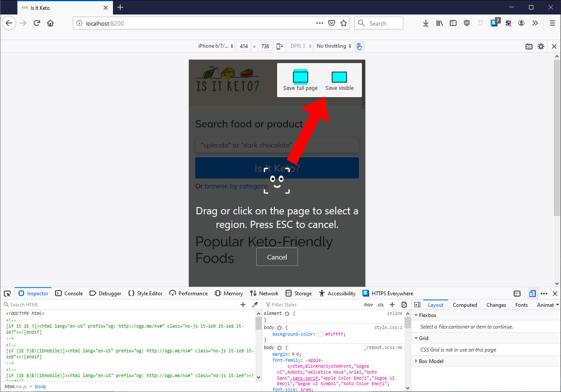The width and height of the screenshot is (561, 392).
Task: Select iPhone 6/7 device dropdown
Action: click(216, 46)
